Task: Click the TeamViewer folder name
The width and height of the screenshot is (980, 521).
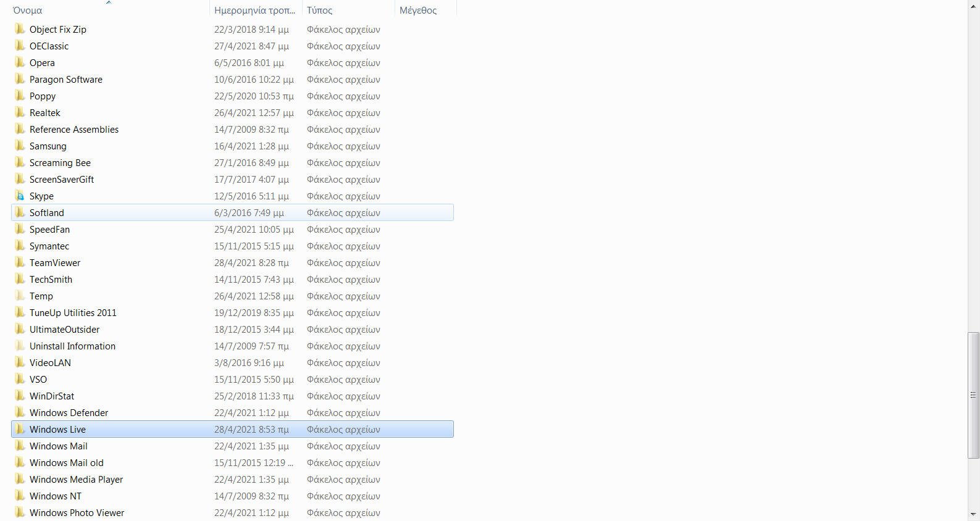Action: (x=55, y=262)
